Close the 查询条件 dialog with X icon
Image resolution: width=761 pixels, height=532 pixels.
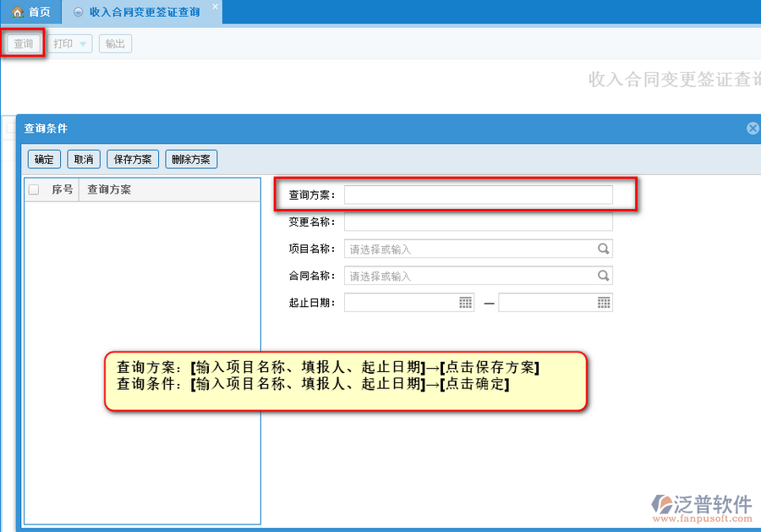point(753,129)
